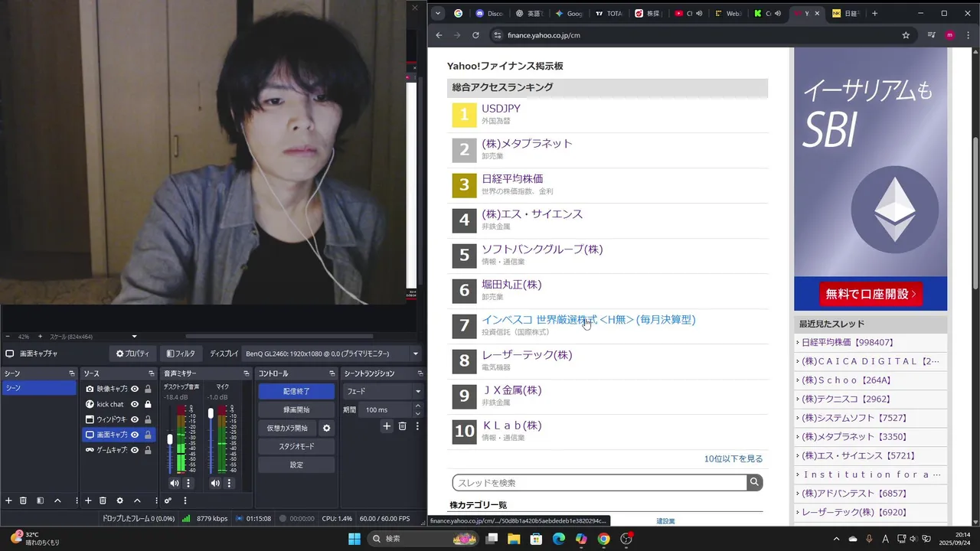Viewport: 980px width, 551px height.
Task: Expand the ディスプレイ BenQ GL2460 dropdown
Action: (416, 354)
